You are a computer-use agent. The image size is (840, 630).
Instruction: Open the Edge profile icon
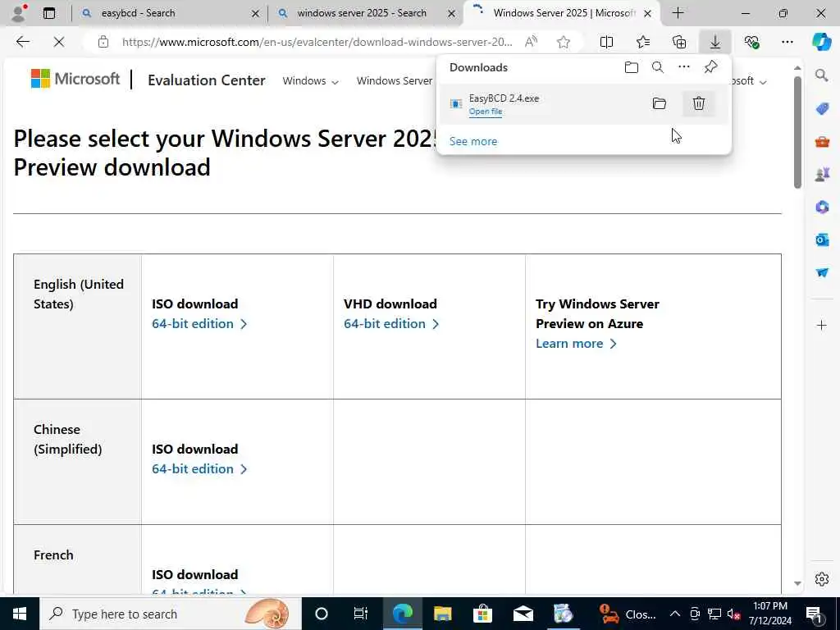tap(19, 13)
